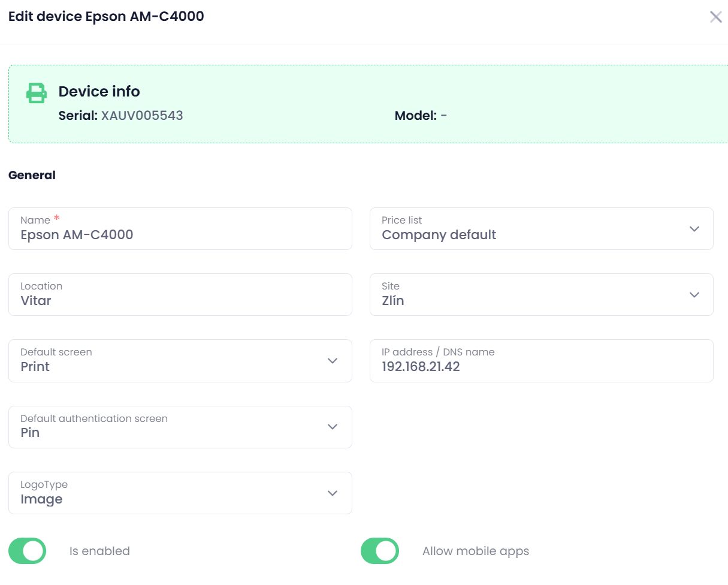Click the LogoType chevron arrow
Screen dimensions: 728x585
coord(333,493)
